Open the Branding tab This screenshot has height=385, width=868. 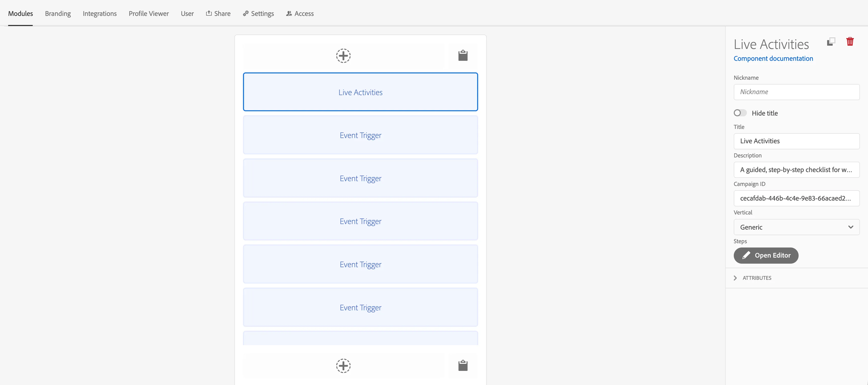click(58, 13)
